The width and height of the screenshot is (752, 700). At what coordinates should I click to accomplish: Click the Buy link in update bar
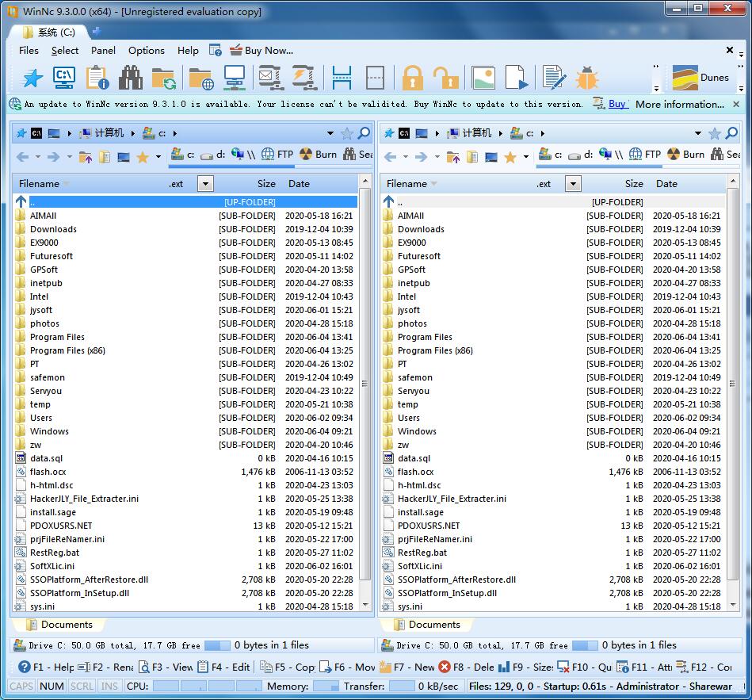pos(616,104)
